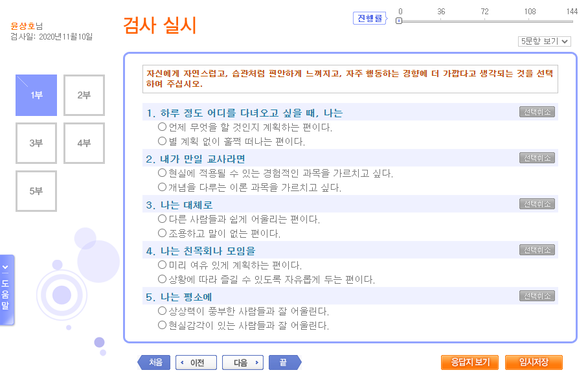This screenshot has height=379, width=588.
Task: Open the 도움말 help panel
Action: click(8, 290)
